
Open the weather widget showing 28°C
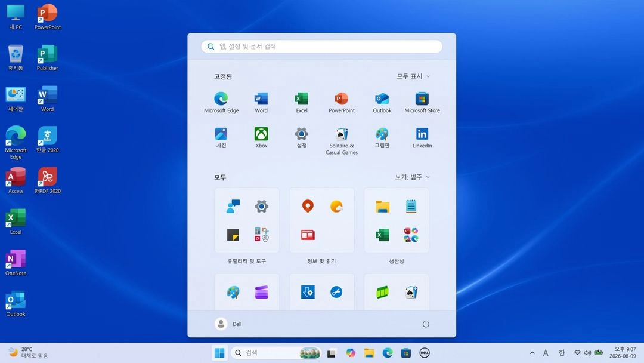pos(28,353)
